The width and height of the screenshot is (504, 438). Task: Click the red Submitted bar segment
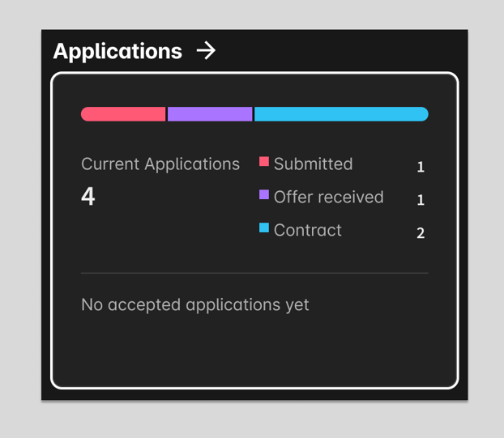123,114
